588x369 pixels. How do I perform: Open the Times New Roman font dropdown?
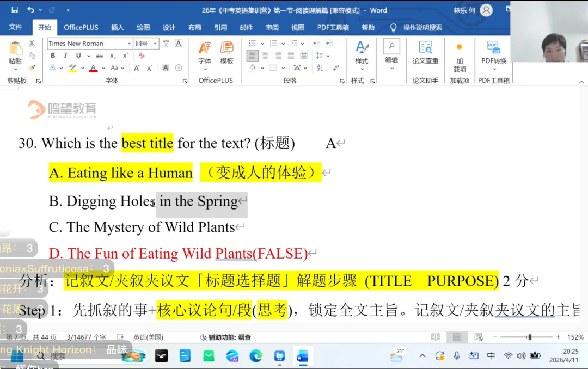pyautogui.click(x=129, y=43)
